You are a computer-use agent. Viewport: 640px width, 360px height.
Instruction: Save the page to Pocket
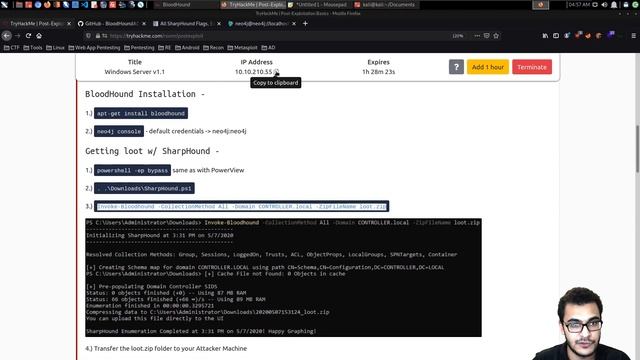click(487, 36)
